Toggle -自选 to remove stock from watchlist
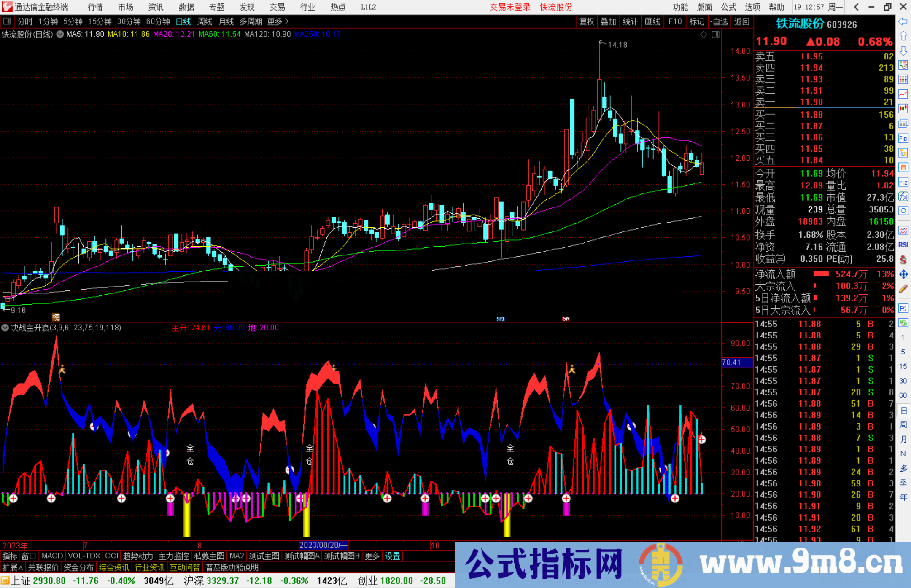The image size is (911, 588). [719, 21]
